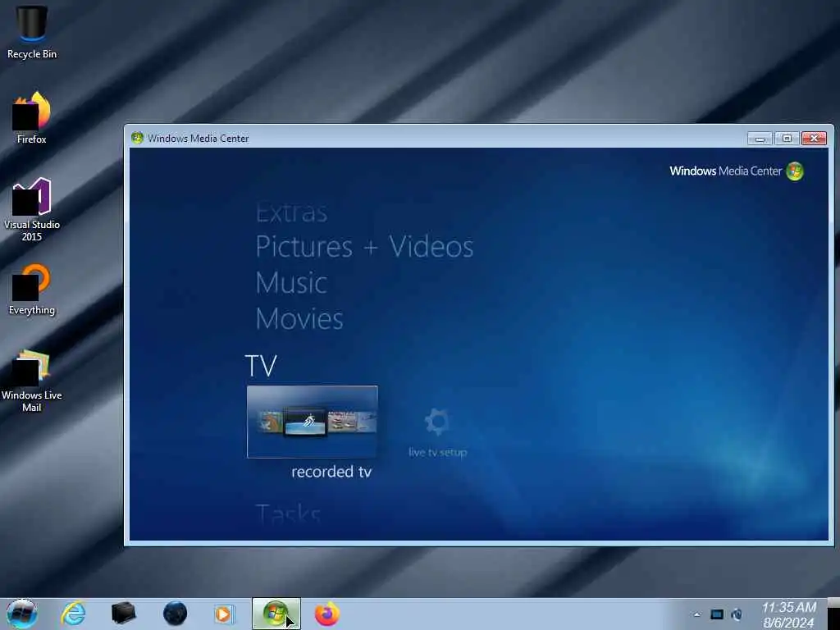The image size is (840, 630).
Task: Open Windows Live Mail desktop shortcut
Action: [x=32, y=381]
